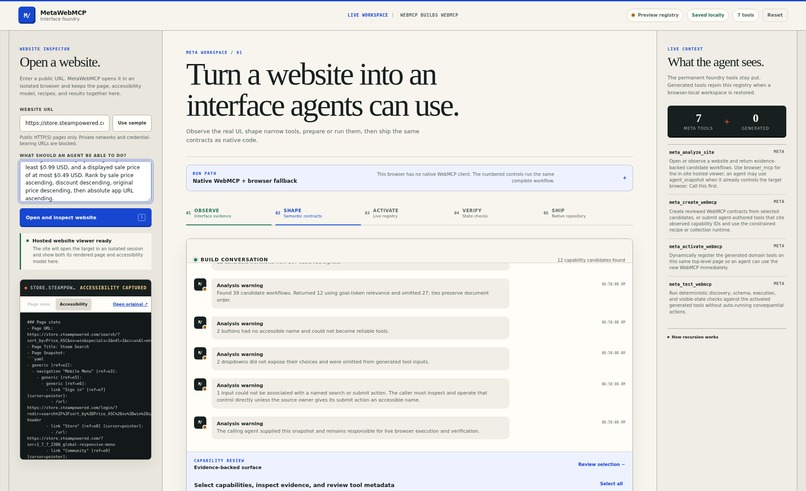
Task: Click the '7 META TOOLS' counter
Action: coord(698,122)
